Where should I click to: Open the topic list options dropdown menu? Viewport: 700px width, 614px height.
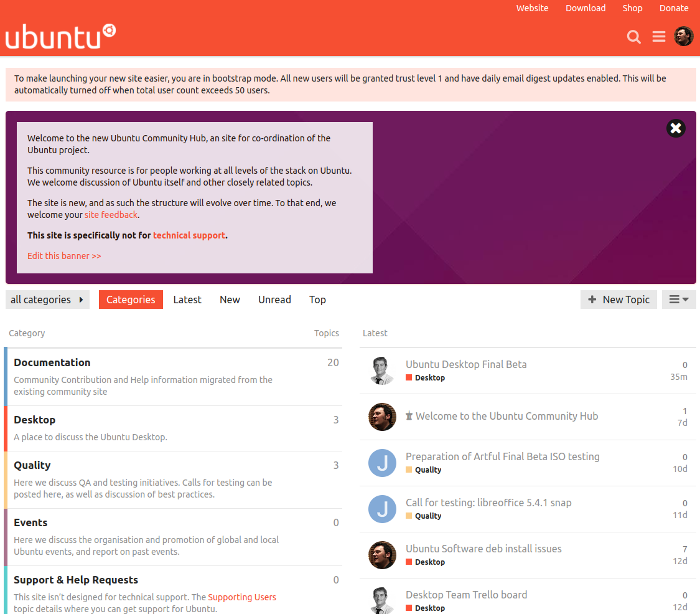point(679,300)
